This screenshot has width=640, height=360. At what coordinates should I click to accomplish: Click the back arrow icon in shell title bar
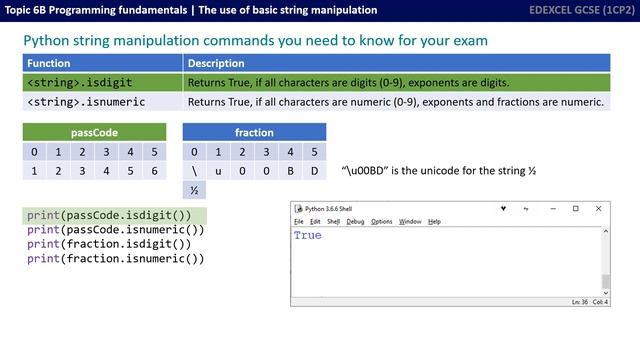click(526, 209)
